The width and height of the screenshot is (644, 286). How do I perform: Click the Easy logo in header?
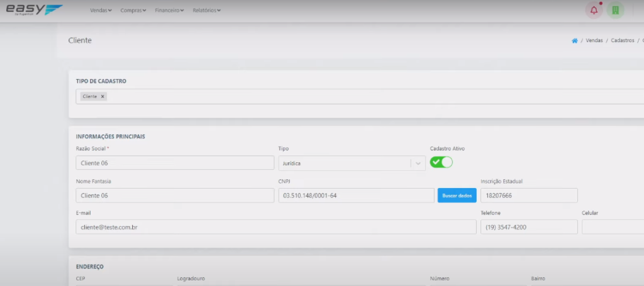tap(34, 10)
